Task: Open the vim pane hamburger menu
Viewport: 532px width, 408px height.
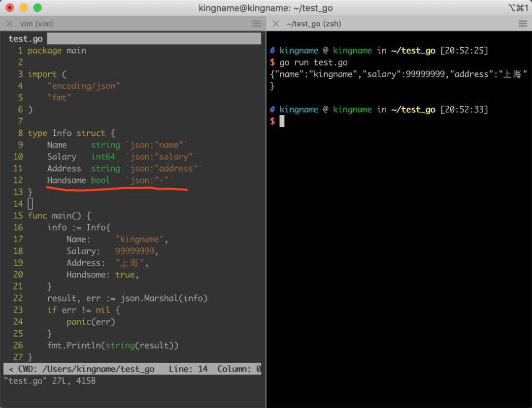Action: 257,24
